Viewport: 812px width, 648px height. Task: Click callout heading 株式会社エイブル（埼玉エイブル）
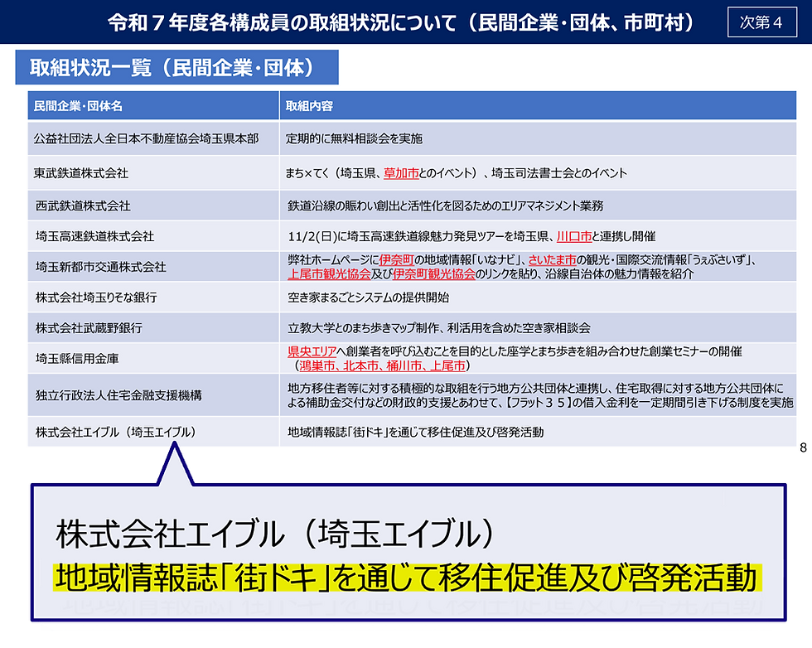(275, 534)
